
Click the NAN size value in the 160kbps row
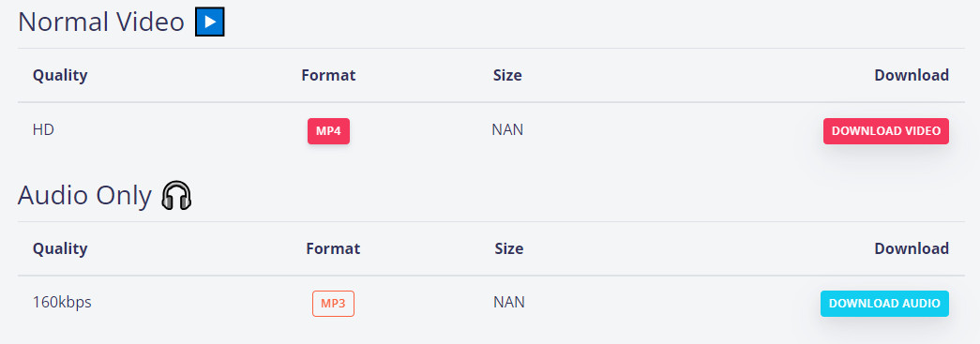[x=508, y=302]
